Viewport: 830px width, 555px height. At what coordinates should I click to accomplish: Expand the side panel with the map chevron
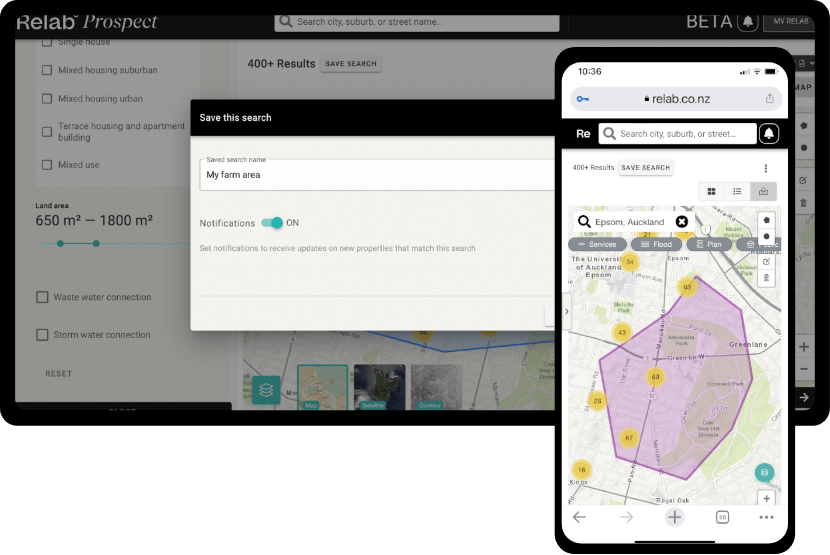(567, 311)
